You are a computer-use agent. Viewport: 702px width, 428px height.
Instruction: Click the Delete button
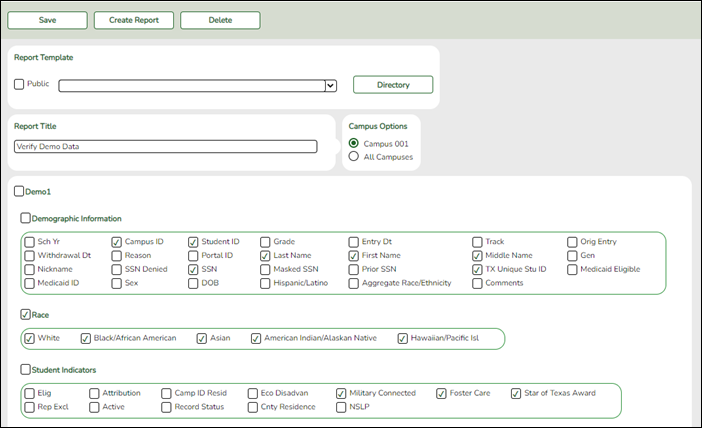(220, 20)
